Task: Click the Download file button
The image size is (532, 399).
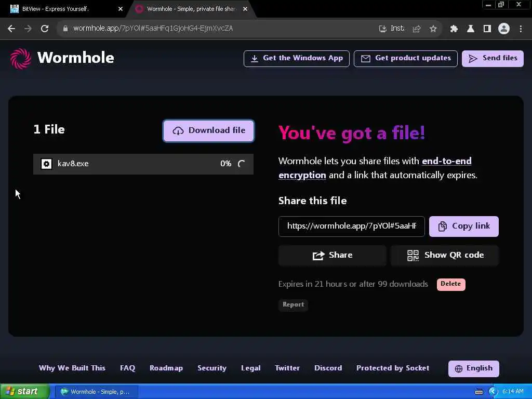Action: [209, 130]
